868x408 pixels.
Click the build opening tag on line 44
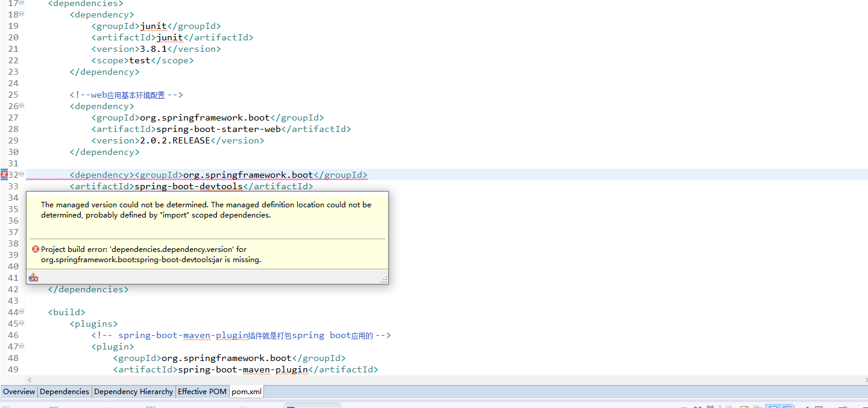tap(67, 312)
